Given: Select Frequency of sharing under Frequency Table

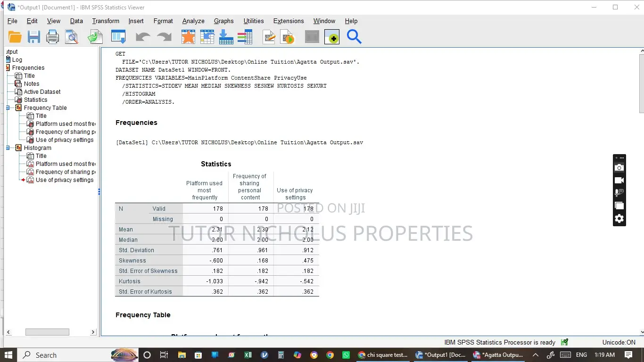Looking at the screenshot, I should pyautogui.click(x=66, y=132).
